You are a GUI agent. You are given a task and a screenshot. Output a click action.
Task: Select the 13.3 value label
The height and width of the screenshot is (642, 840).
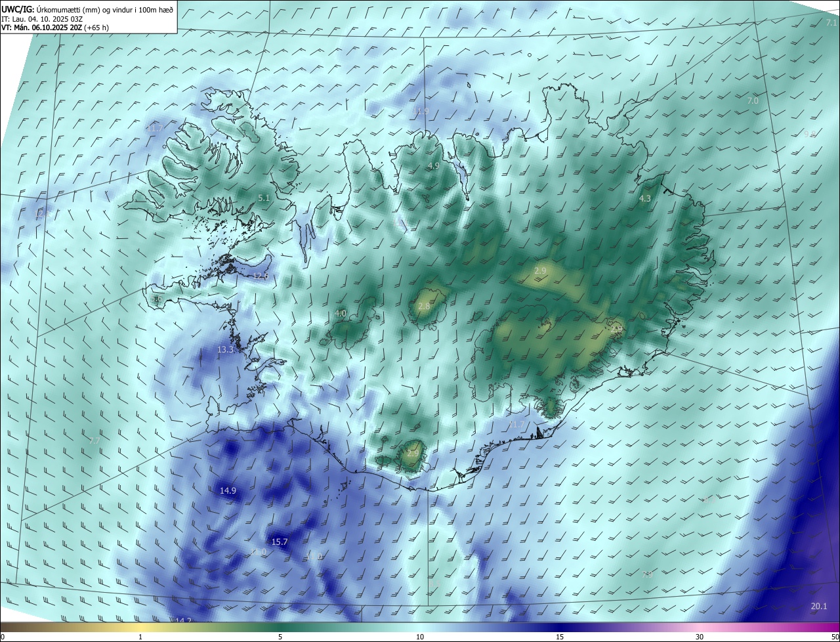(225, 350)
